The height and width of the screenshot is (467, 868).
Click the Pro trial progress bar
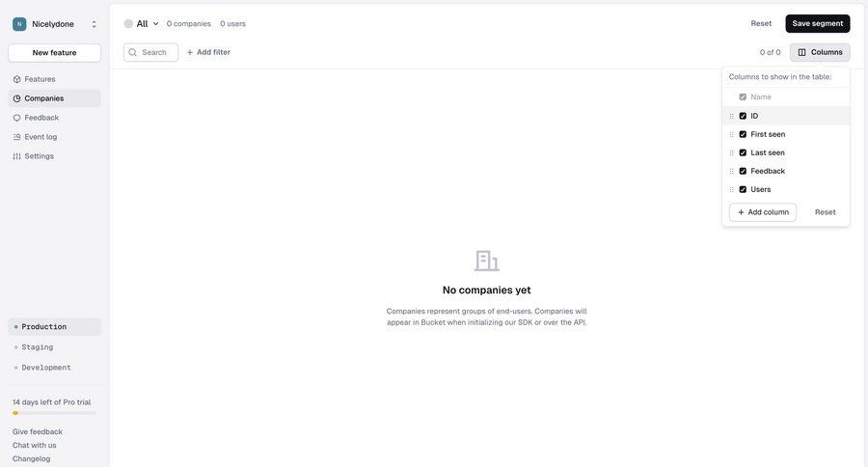54,413
